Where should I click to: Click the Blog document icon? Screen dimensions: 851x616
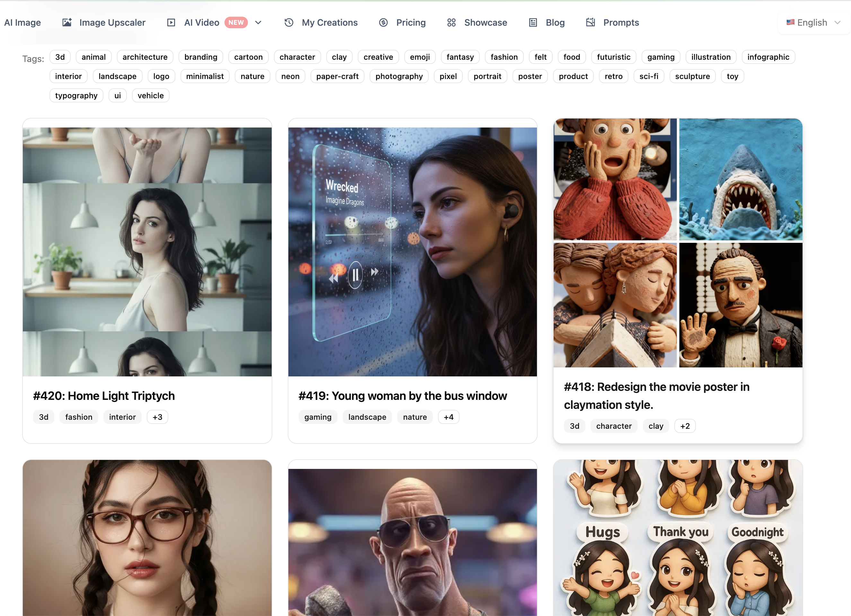533,22
